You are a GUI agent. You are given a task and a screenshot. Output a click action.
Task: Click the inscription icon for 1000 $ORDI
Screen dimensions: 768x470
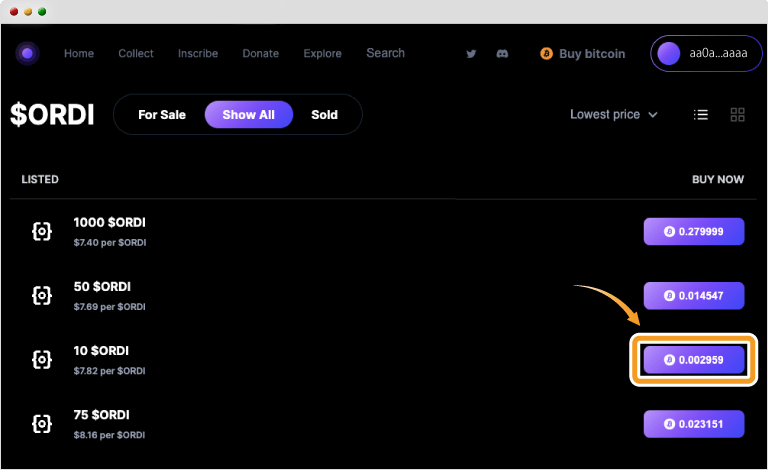tap(42, 231)
